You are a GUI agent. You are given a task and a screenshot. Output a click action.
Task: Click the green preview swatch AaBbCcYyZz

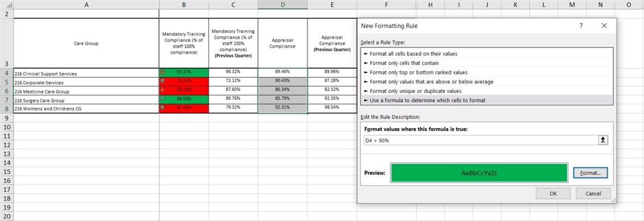tap(479, 173)
